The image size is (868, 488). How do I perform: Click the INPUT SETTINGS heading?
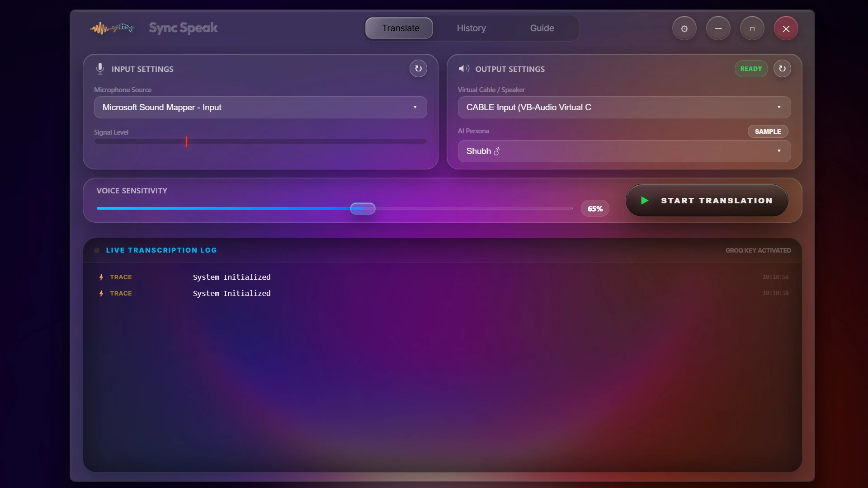coord(142,69)
